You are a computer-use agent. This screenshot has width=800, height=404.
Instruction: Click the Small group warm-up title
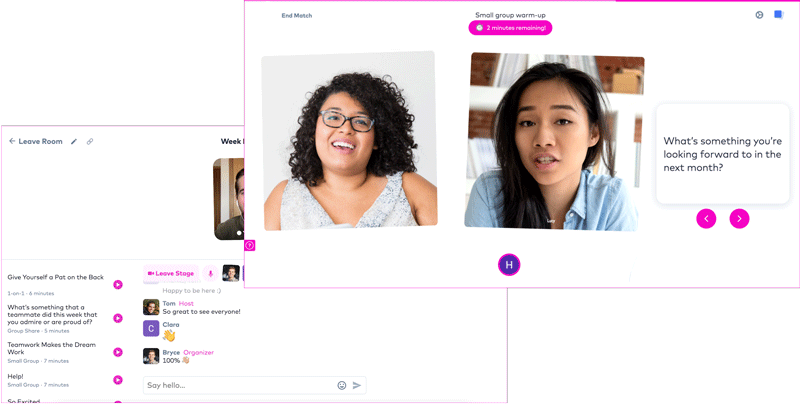pos(510,15)
